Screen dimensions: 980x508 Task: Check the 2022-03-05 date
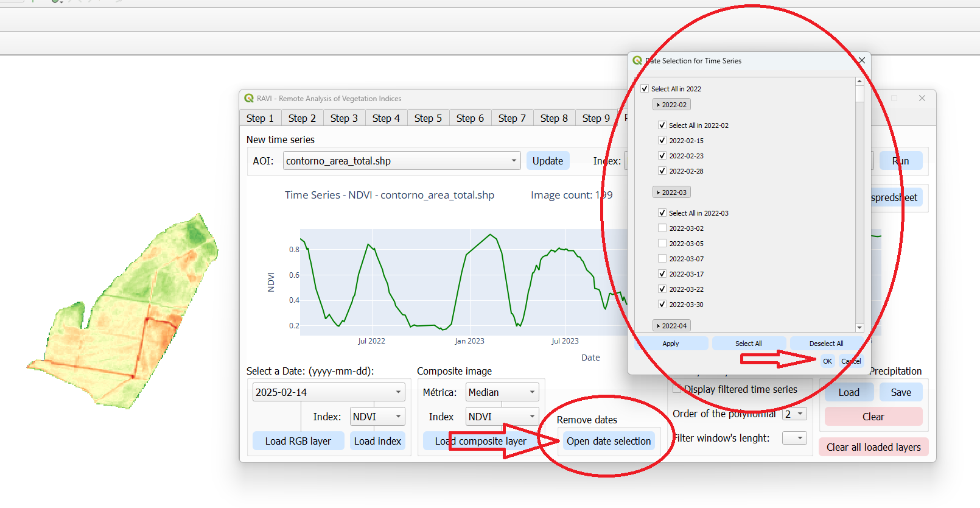[662, 244]
